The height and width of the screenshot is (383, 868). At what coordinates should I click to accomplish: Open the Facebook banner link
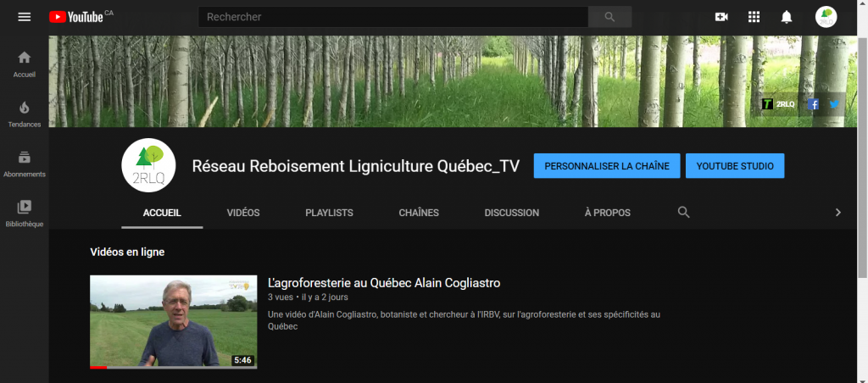(813, 104)
